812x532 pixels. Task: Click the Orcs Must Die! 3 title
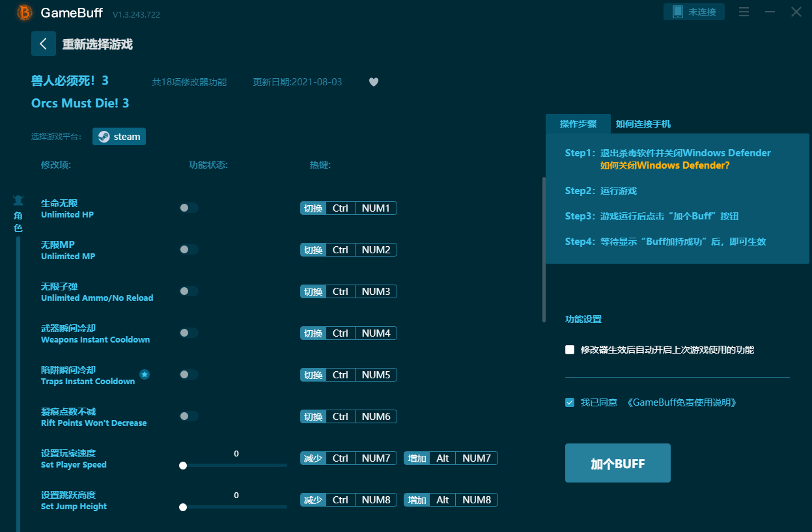(80, 104)
